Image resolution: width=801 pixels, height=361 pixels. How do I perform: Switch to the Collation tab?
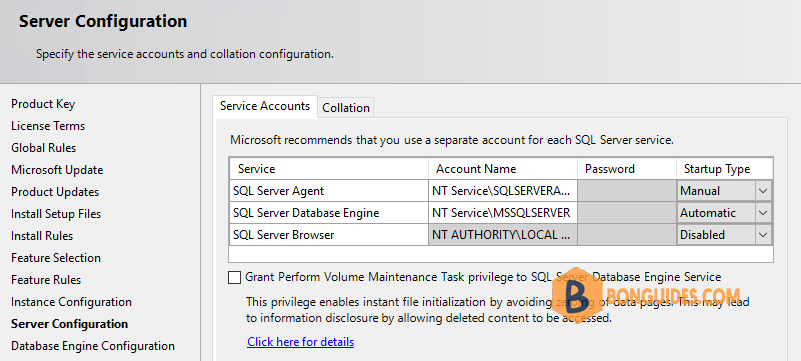point(346,108)
